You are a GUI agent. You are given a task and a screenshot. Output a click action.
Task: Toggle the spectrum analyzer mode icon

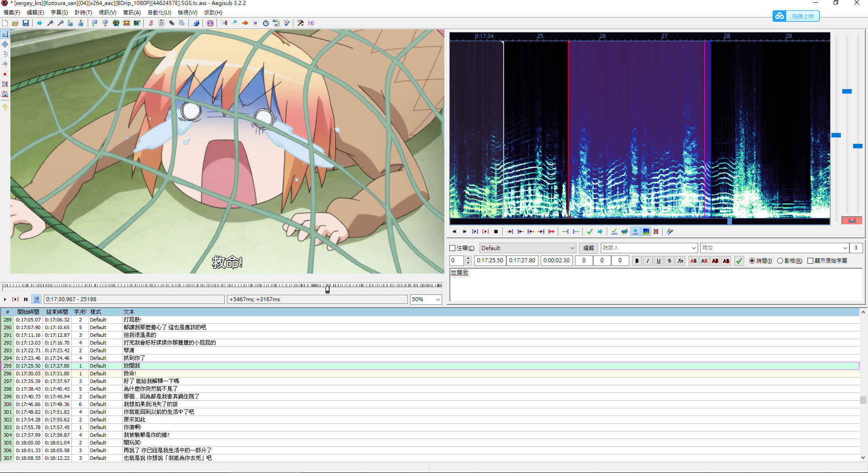coord(646,232)
